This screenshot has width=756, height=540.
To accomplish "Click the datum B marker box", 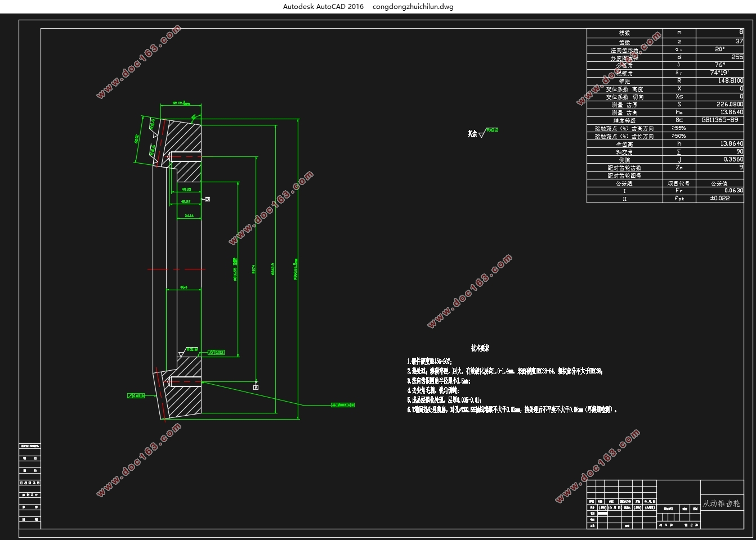I will point(207,199).
